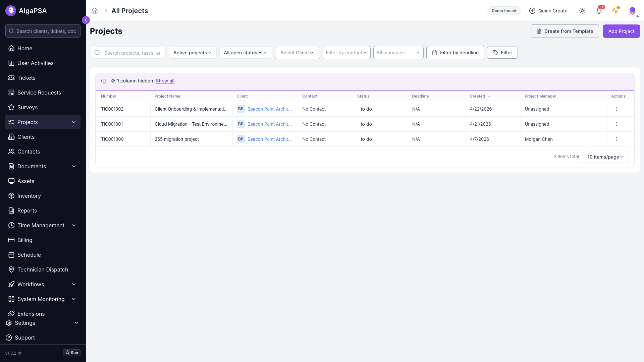
Task: Open actions menu for TIC001000
Action: coord(616,139)
